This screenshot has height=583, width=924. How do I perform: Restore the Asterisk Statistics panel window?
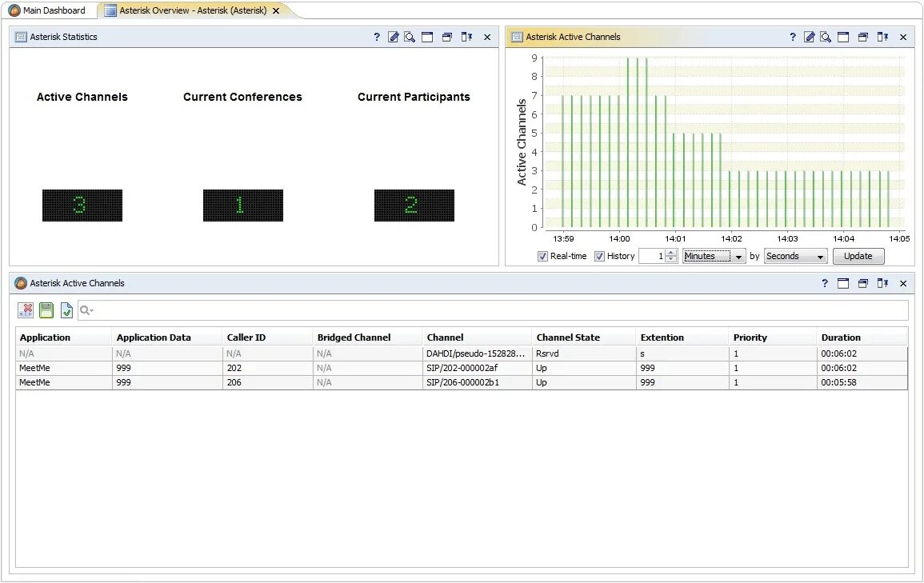coord(447,37)
